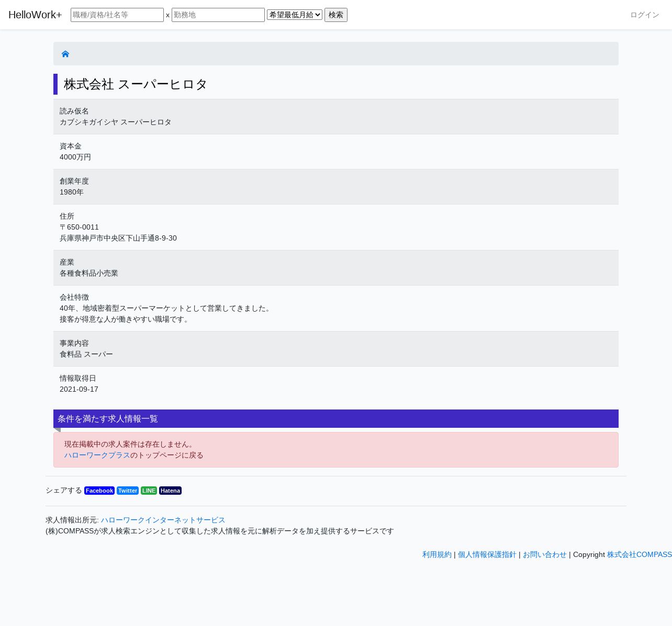Screen dimensions: 672x626
Task: Click the 産業 field label
Action: coord(67,262)
